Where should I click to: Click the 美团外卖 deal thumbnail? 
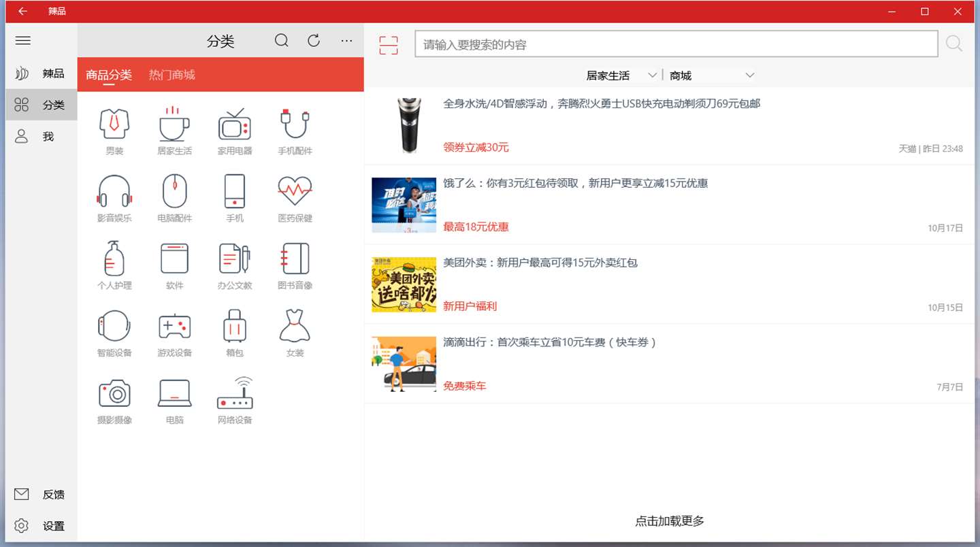click(404, 284)
